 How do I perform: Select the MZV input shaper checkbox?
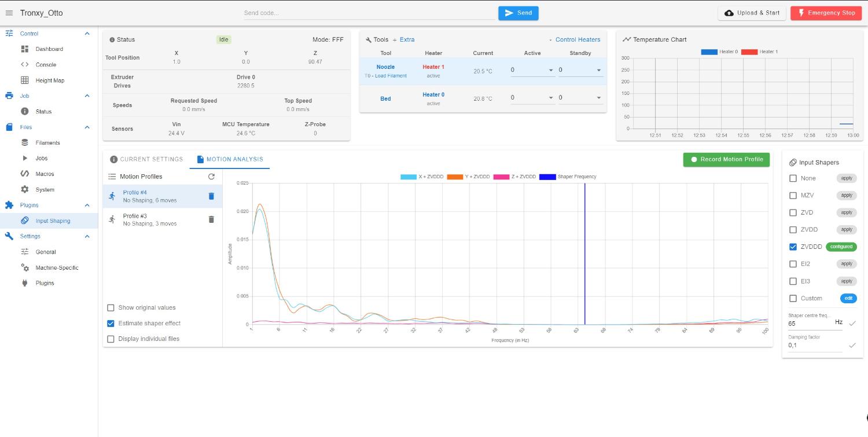(793, 196)
